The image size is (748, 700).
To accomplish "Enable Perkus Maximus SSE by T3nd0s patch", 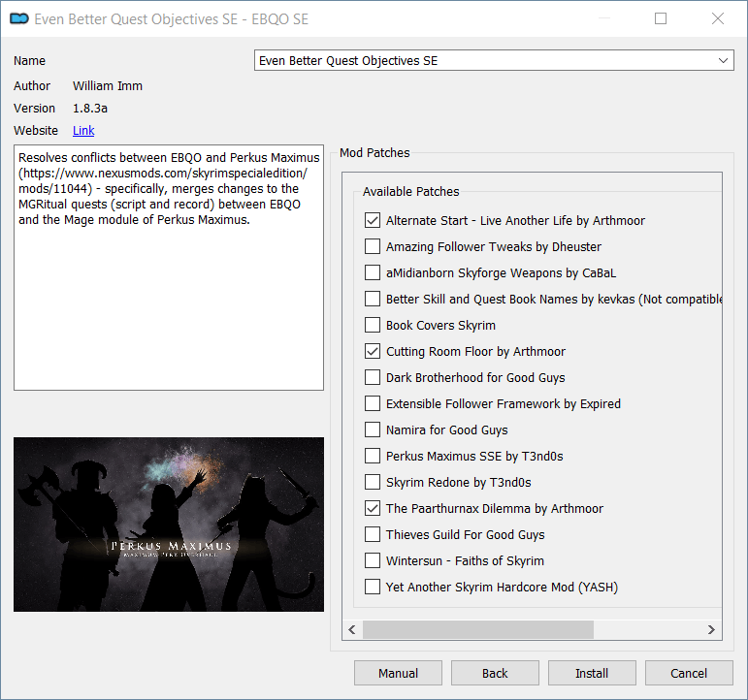I will [x=373, y=457].
